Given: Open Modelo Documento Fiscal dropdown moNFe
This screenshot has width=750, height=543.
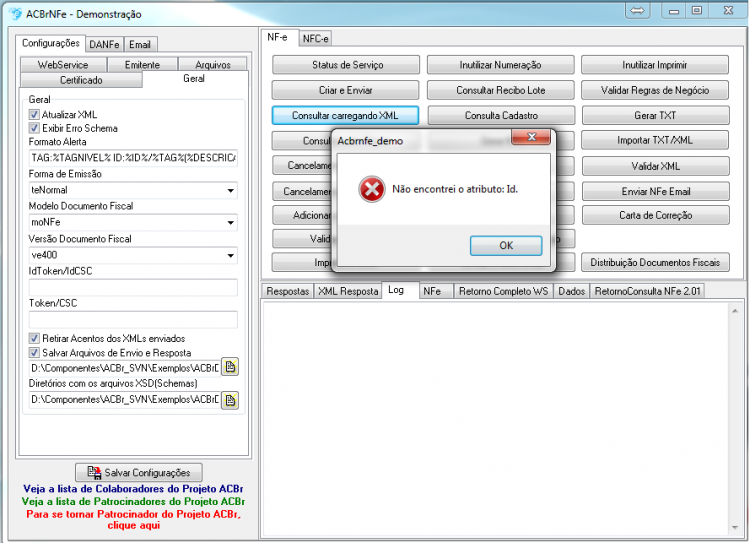Looking at the screenshot, I should [231, 222].
